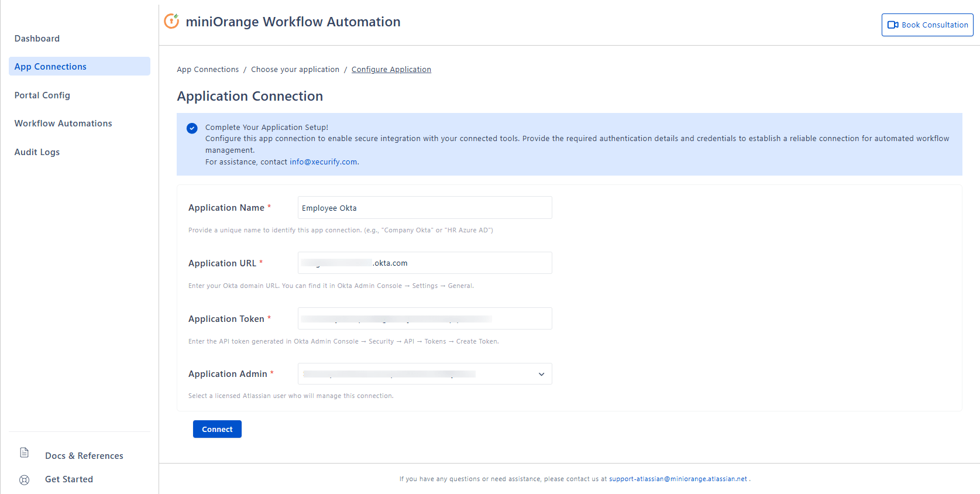Click the 'Enter the API token generated' hint

pyautogui.click(x=343, y=341)
